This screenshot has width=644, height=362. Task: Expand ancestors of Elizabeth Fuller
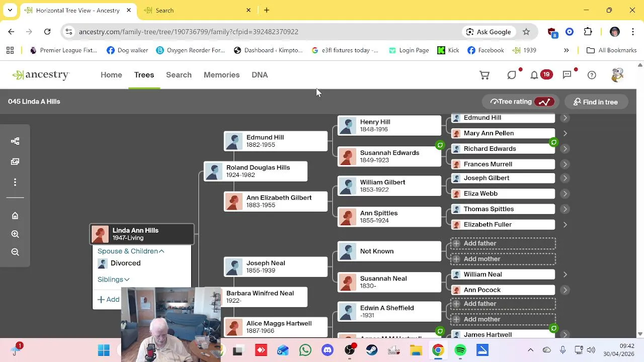click(565, 225)
